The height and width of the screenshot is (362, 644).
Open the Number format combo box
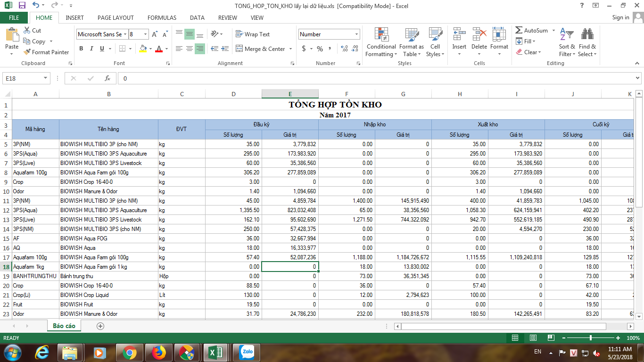click(329, 34)
